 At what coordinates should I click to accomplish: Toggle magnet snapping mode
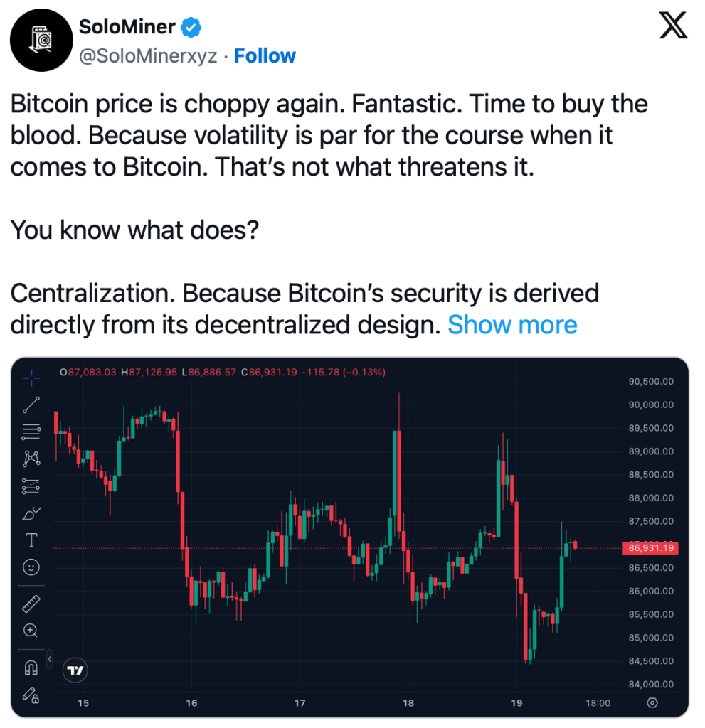coord(31,668)
